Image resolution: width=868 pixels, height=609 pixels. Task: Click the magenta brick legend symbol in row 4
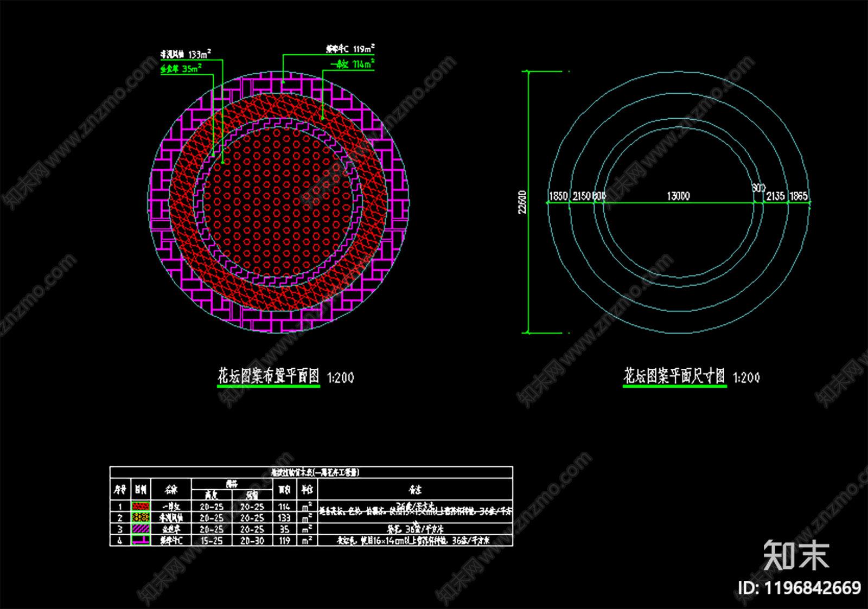coord(141,540)
